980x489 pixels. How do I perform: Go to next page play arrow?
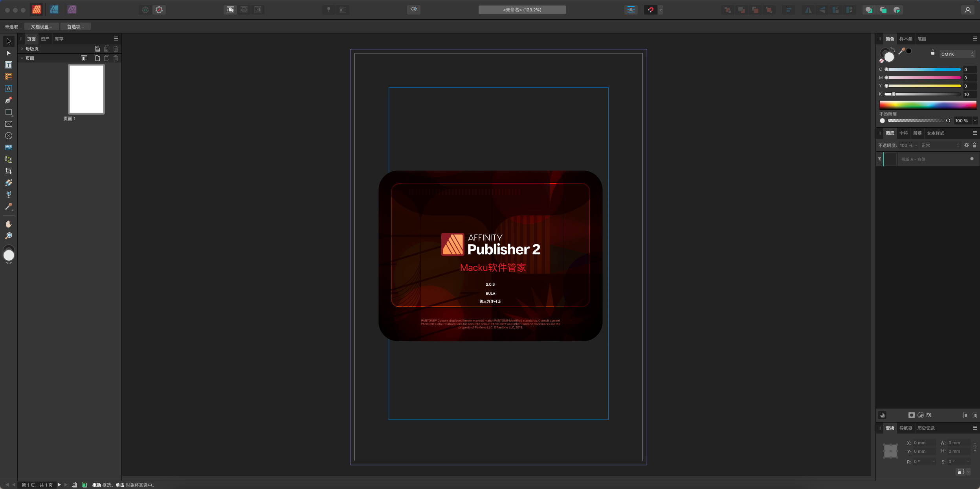click(x=59, y=485)
